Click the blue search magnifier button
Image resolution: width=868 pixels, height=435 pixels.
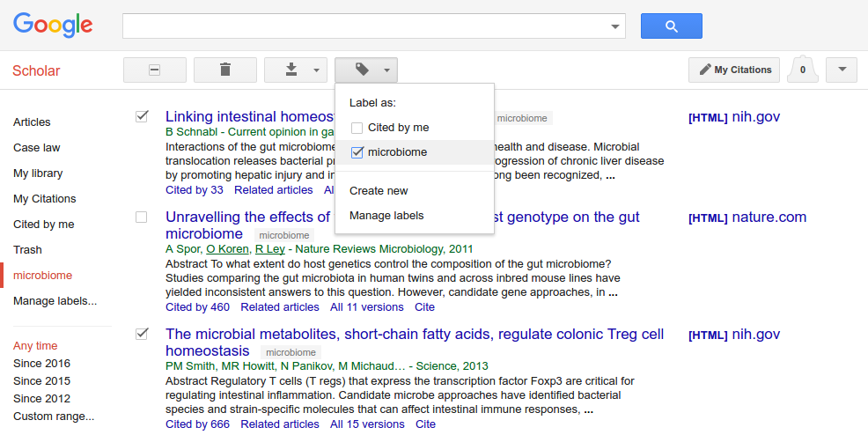pos(671,26)
